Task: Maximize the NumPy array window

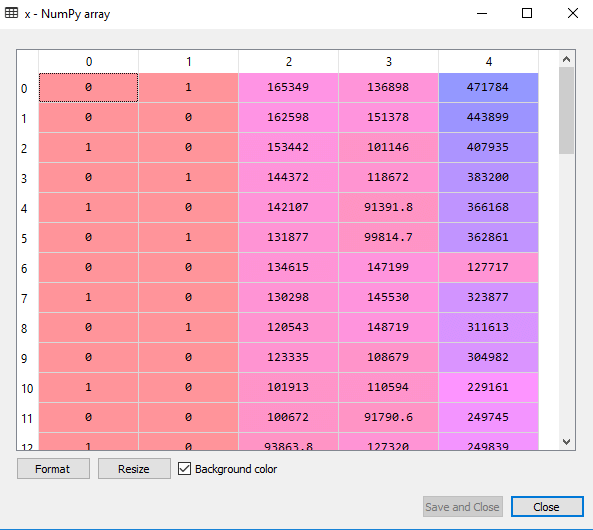Action: [527, 13]
